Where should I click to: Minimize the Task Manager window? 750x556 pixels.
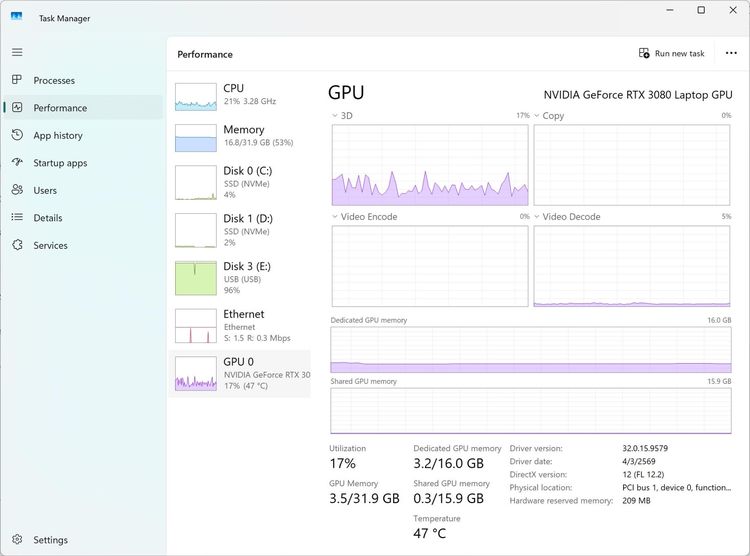pos(670,10)
